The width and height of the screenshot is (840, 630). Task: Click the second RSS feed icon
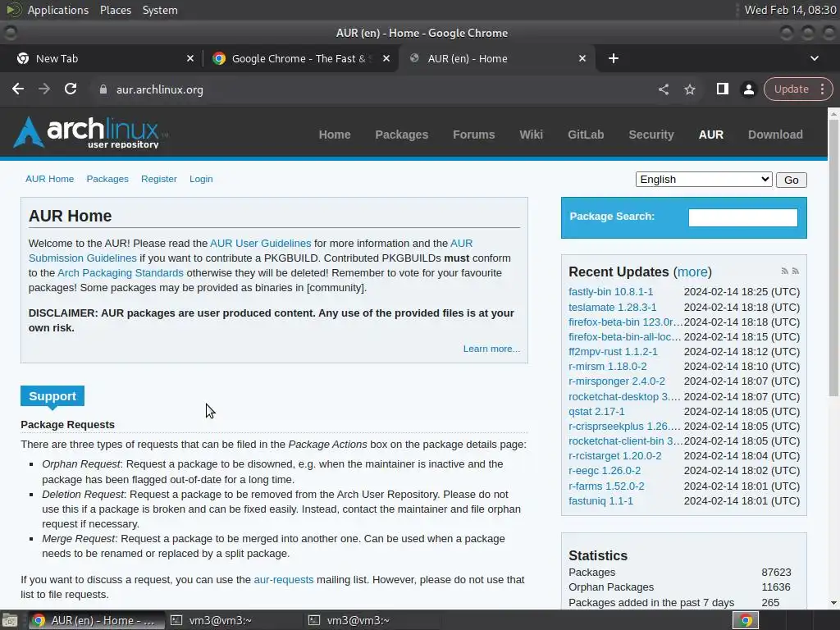796,271
